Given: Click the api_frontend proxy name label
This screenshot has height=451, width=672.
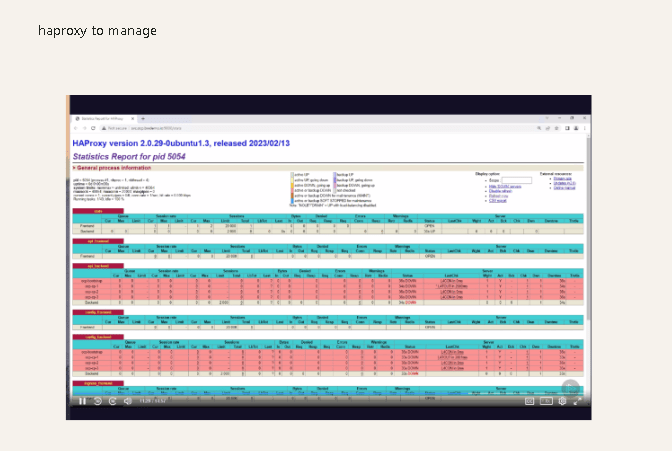Looking at the screenshot, I should tap(98, 241).
